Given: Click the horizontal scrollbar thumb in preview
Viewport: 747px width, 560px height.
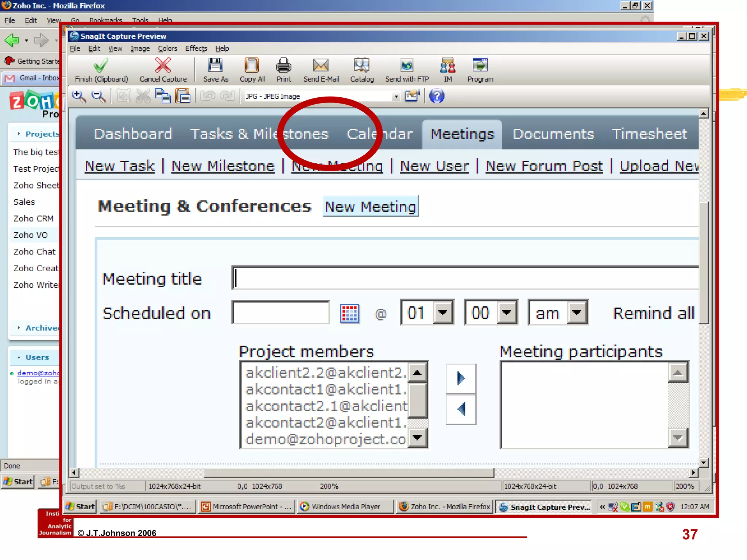Looking at the screenshot, I should tap(349, 473).
